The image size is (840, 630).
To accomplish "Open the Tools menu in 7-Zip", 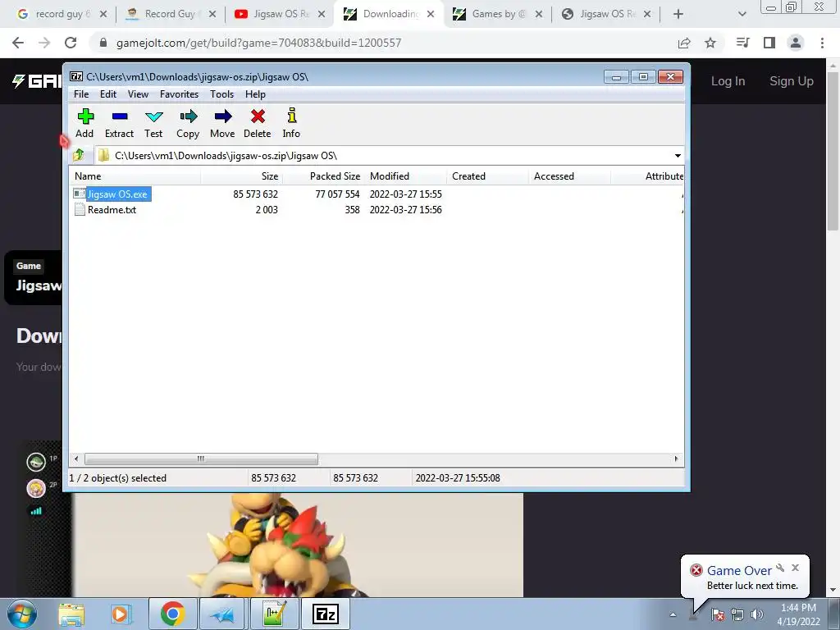I will [x=221, y=94].
